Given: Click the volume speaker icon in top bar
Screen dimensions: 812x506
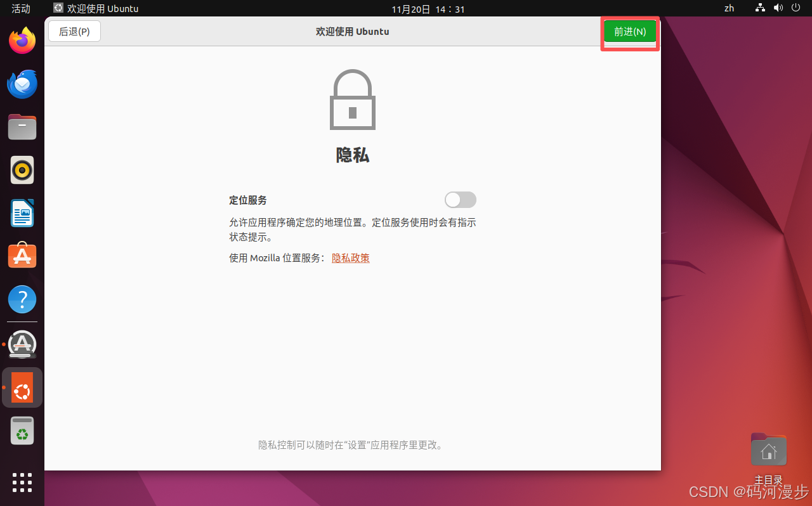Looking at the screenshot, I should [778, 8].
